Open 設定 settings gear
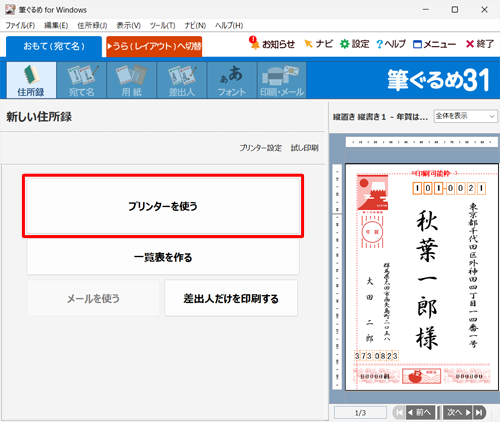 pyautogui.click(x=354, y=44)
